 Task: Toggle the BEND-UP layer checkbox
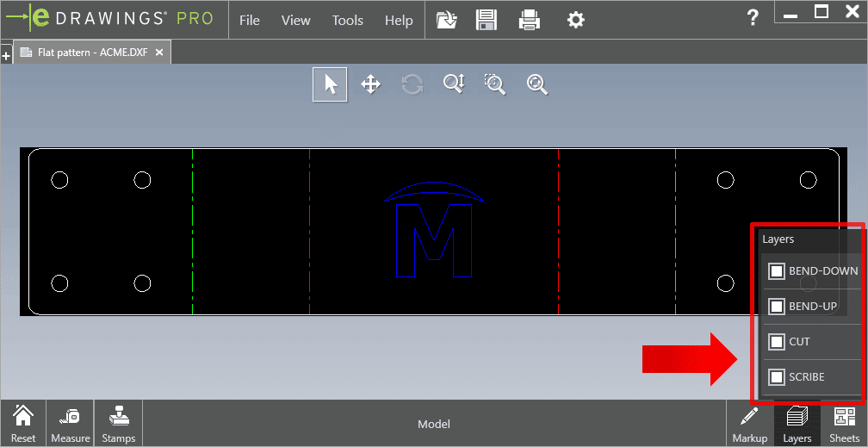(x=777, y=306)
